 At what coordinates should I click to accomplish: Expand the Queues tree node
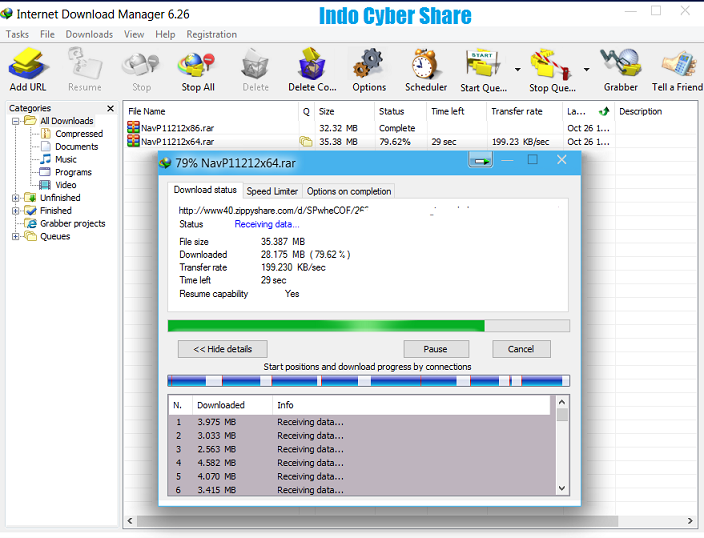tap(16, 237)
